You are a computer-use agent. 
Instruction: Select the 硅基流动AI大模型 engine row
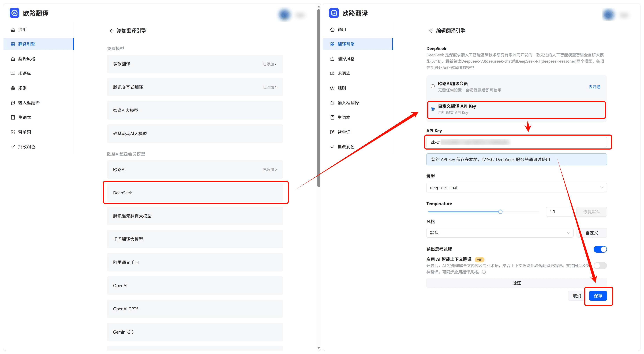tap(195, 133)
